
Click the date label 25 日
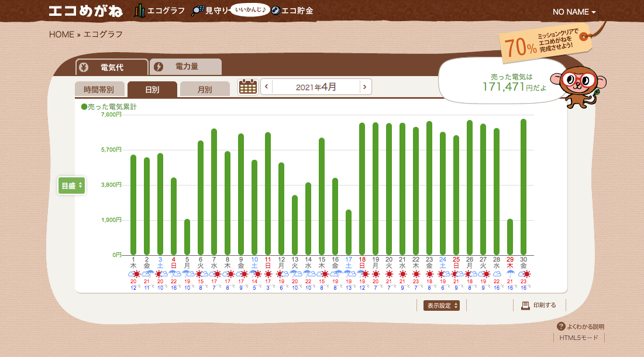tap(456, 263)
